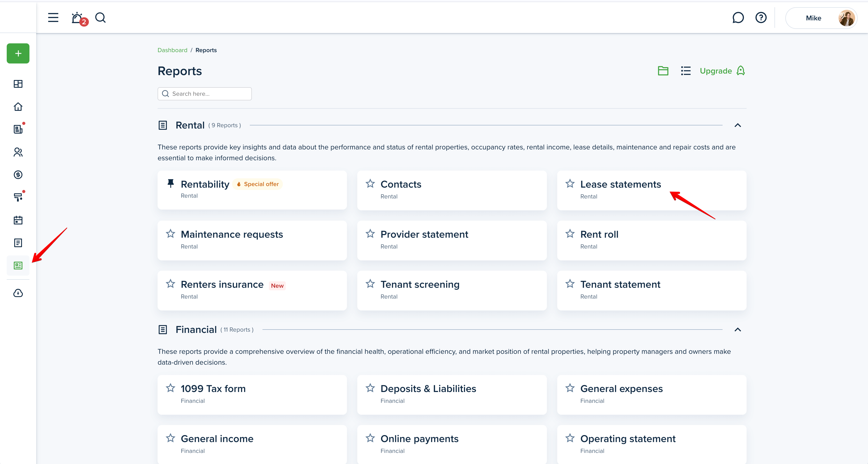Image resolution: width=868 pixels, height=464 pixels.
Task: Open Maintenance paint roller icon in sidebar
Action: click(18, 197)
